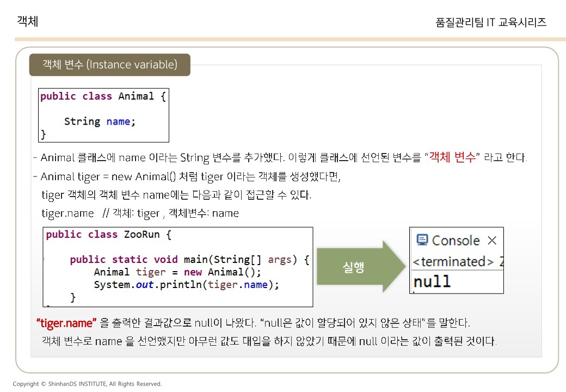Click the last sentence '객체 변수로 name 을 선언했지만'
566x392 pixels.
[269, 341]
